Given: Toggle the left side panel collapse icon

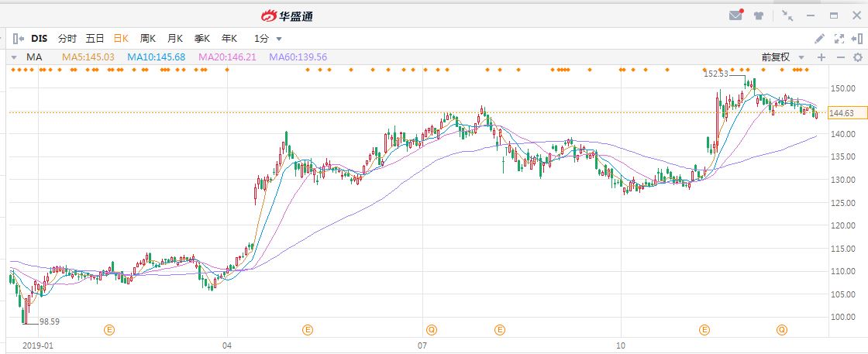Looking at the screenshot, I should pyautogui.click(x=17, y=38).
